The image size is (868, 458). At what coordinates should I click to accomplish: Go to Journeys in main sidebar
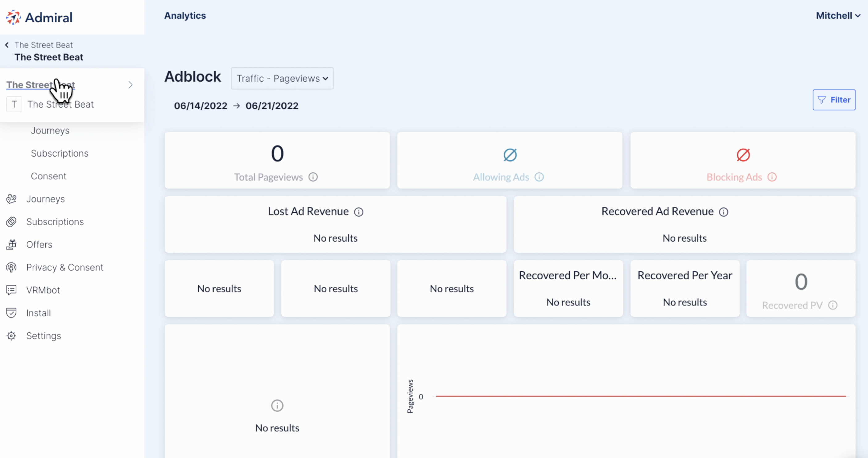pos(45,199)
